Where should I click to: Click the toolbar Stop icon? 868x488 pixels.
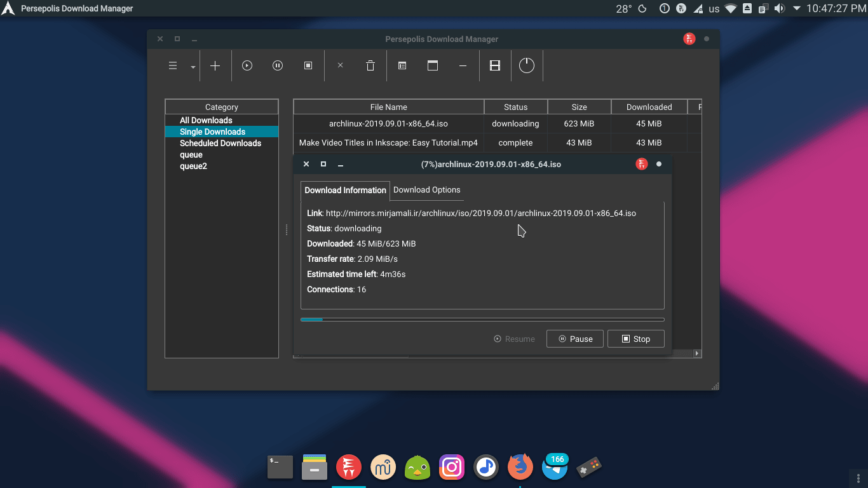[308, 65]
